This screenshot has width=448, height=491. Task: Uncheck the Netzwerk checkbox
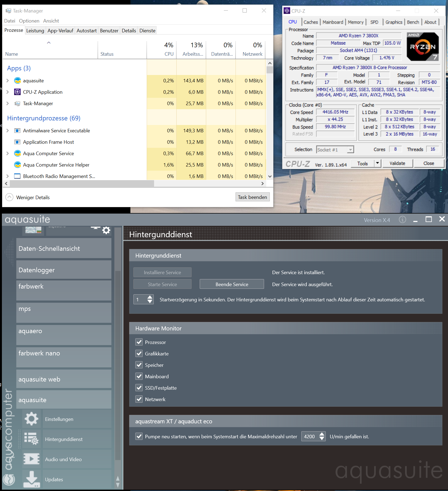139,399
